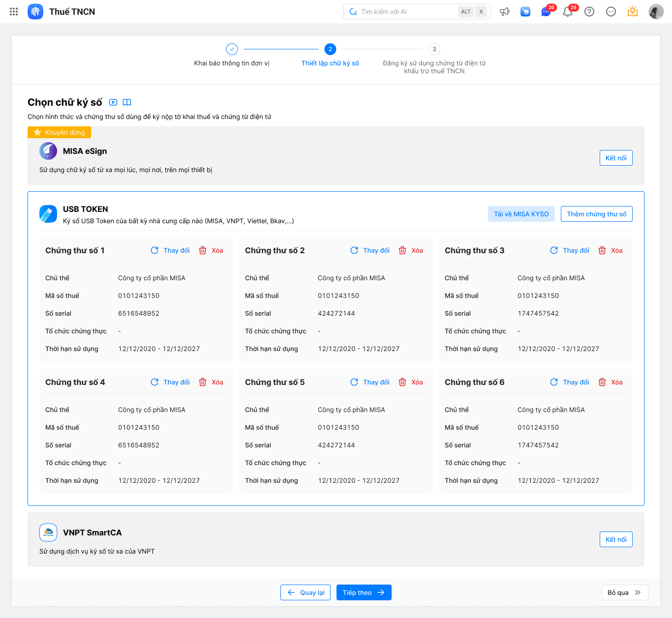Click the VNPT SmartCA logo

48,532
